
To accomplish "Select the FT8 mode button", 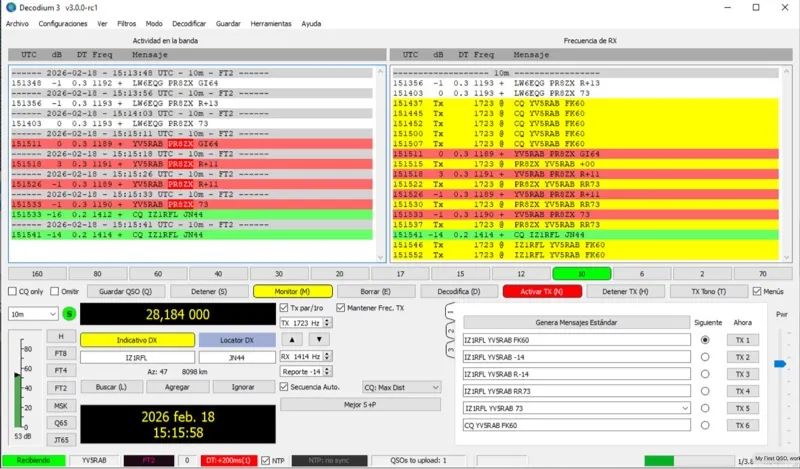I will click(61, 353).
